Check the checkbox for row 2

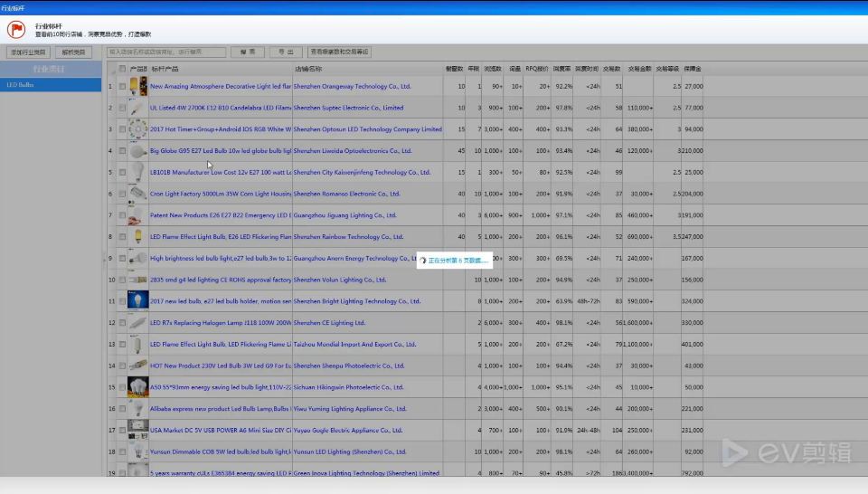(x=122, y=108)
